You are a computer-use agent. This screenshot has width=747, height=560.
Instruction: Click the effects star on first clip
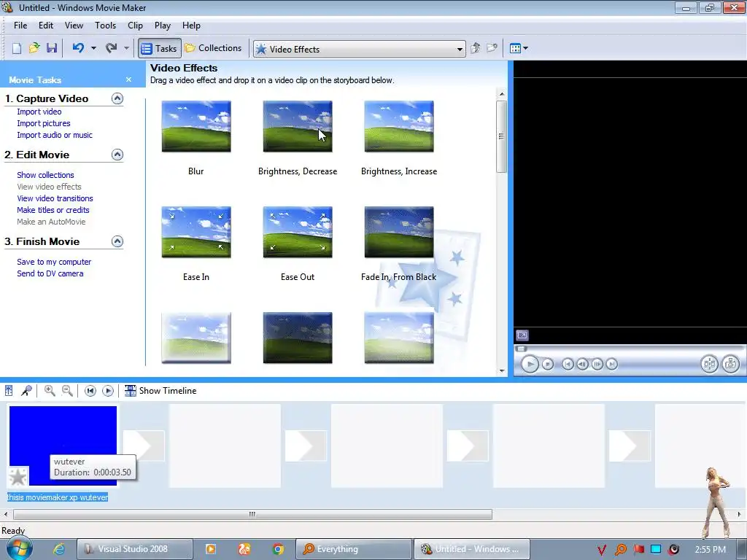[x=18, y=477]
